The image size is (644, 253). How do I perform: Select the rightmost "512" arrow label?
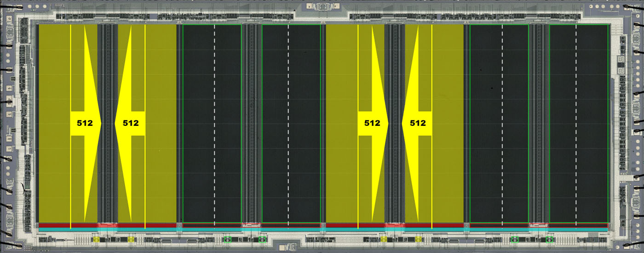(x=418, y=123)
